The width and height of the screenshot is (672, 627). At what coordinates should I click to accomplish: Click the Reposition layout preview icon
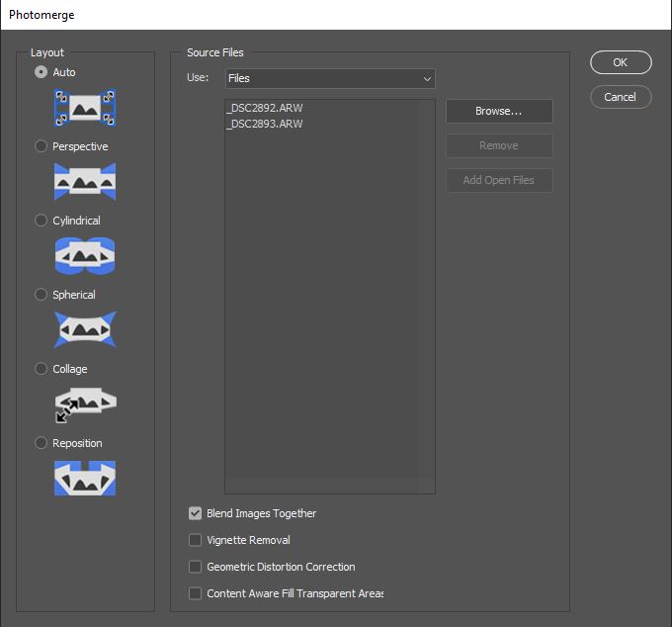(85, 479)
